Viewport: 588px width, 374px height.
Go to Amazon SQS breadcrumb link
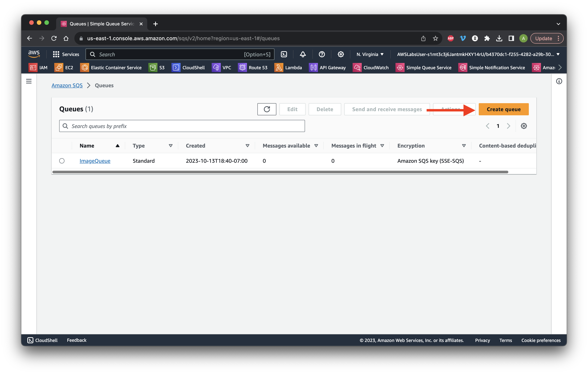(x=67, y=86)
